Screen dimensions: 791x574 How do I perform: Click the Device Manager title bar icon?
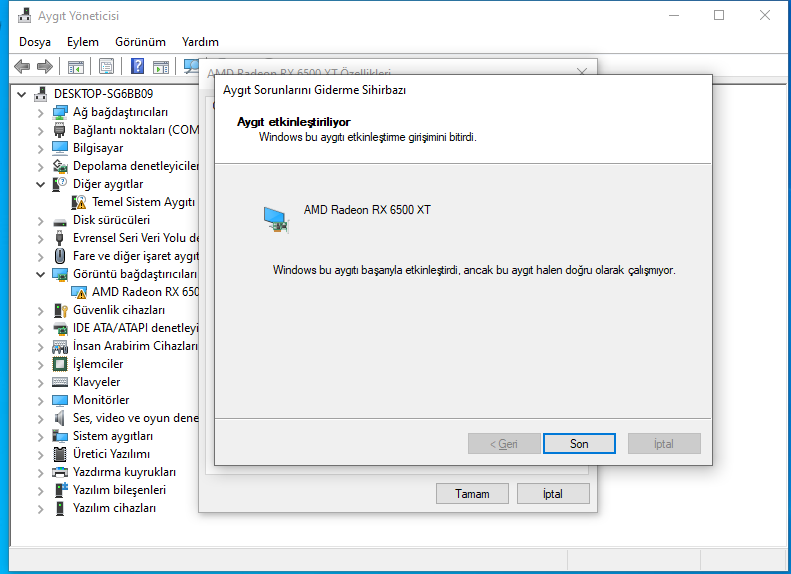pos(24,16)
